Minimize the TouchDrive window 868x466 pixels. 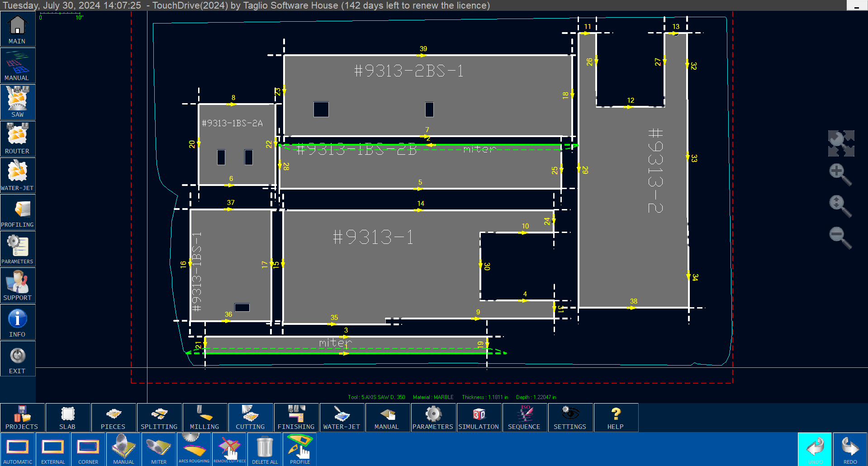857,6
